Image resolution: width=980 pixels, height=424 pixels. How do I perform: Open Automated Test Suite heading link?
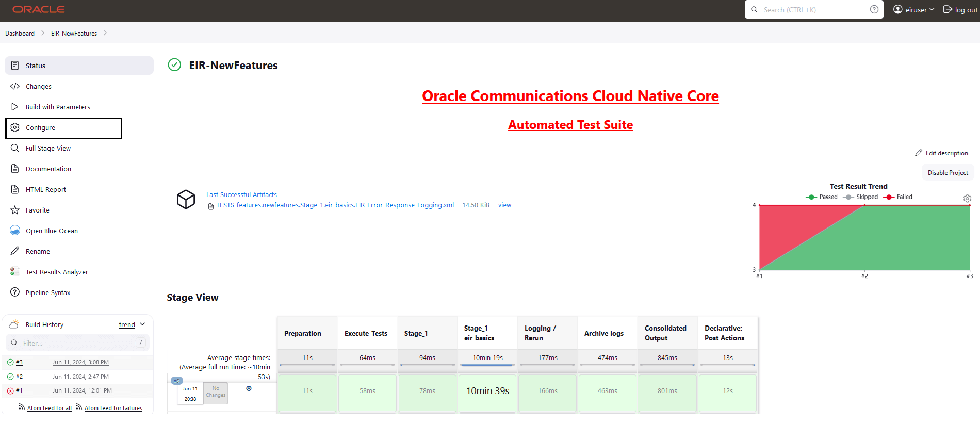pos(570,125)
